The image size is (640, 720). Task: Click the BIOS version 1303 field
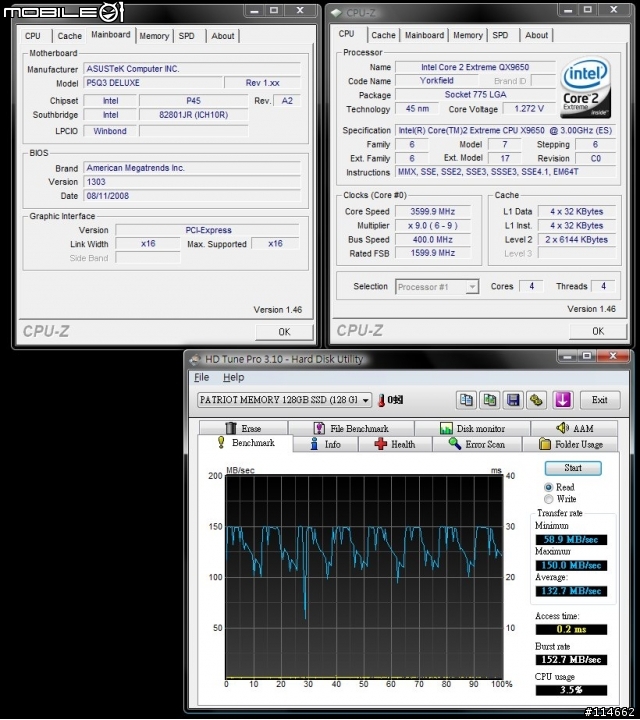(192, 182)
